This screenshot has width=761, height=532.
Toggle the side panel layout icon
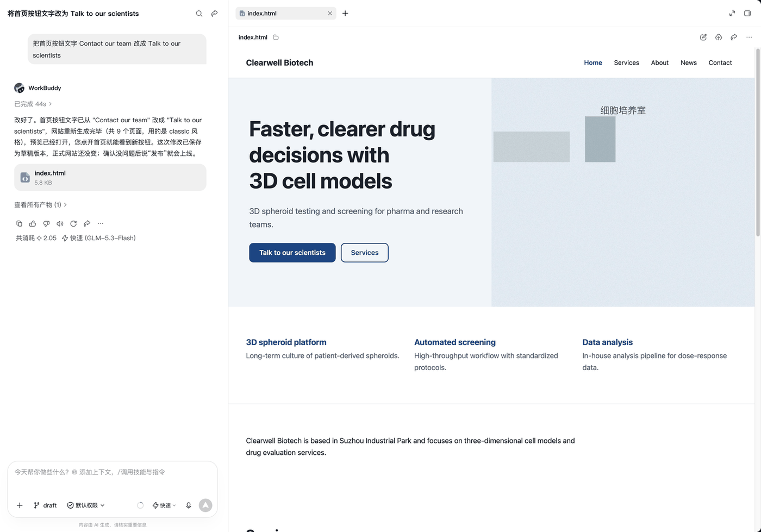tap(747, 13)
